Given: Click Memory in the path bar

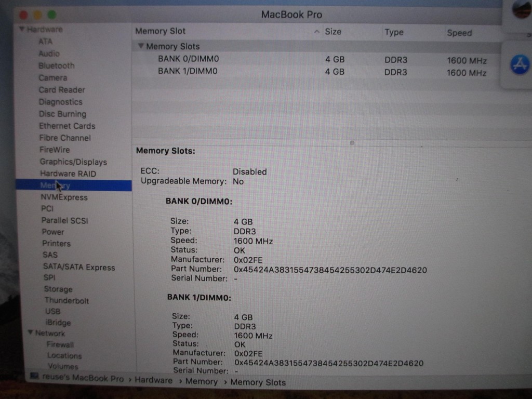Looking at the screenshot, I should coord(202,381).
